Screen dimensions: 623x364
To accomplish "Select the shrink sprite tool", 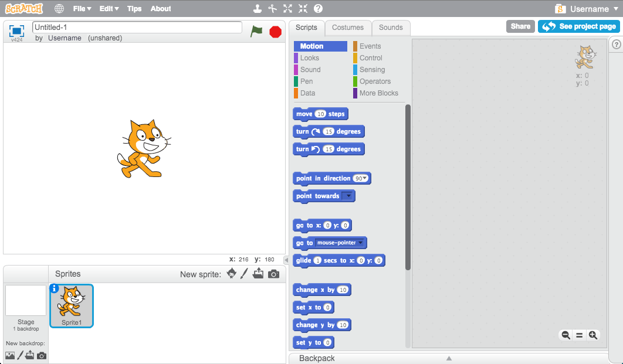I will click(302, 9).
